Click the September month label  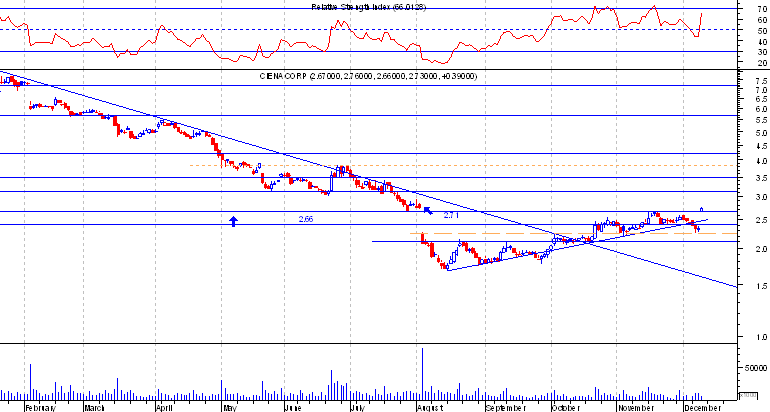pos(505,408)
